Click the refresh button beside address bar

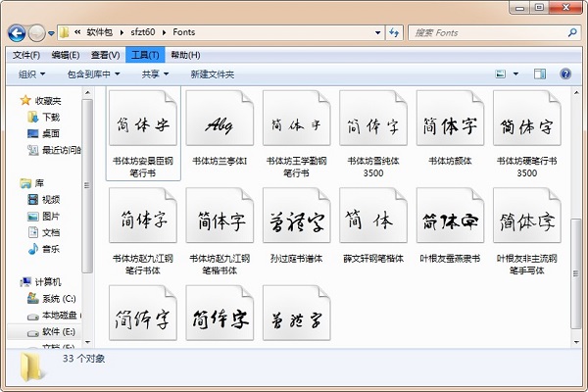pos(393,33)
